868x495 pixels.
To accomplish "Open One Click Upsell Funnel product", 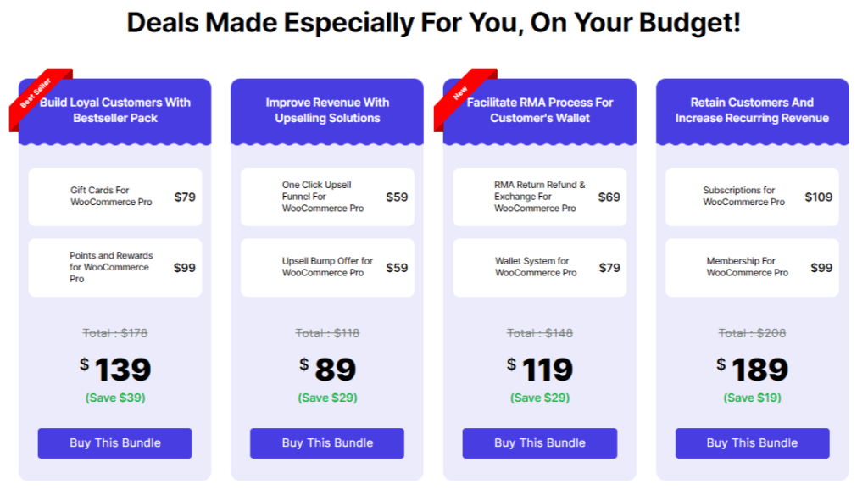I will tap(323, 197).
